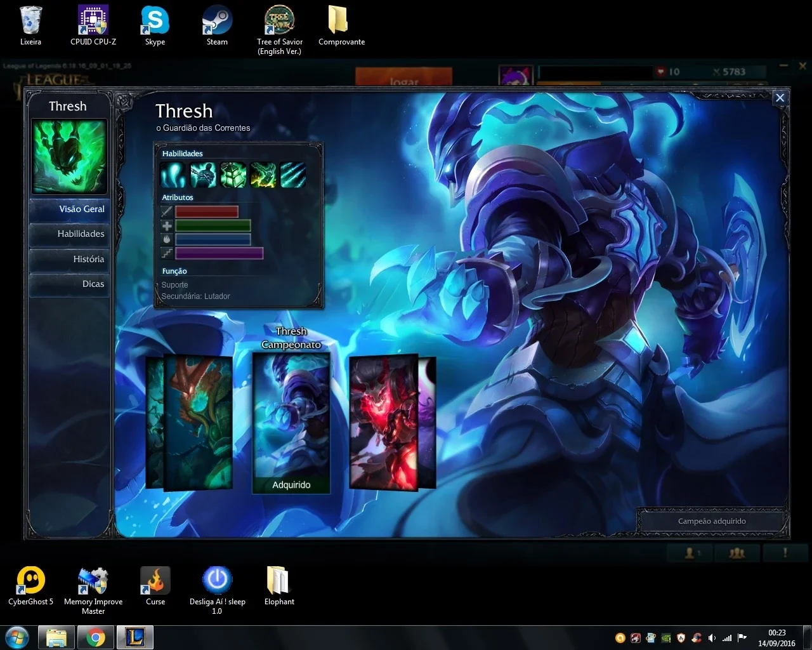Viewport: 812px width, 650px height.
Task: Click the Campeão adquirido button
Action: coord(712,521)
